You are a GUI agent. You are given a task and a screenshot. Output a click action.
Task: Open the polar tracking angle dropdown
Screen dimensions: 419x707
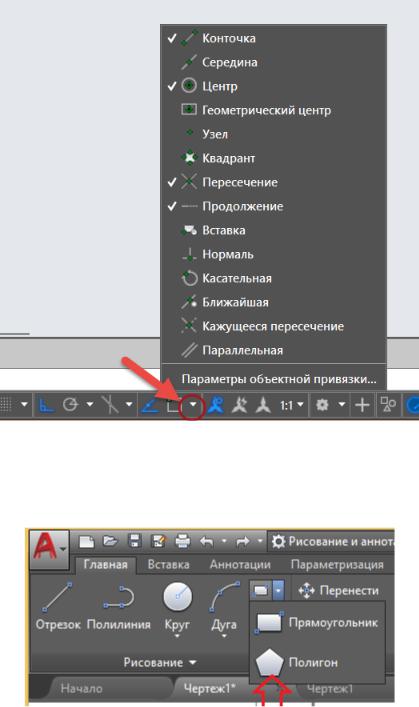90,404
